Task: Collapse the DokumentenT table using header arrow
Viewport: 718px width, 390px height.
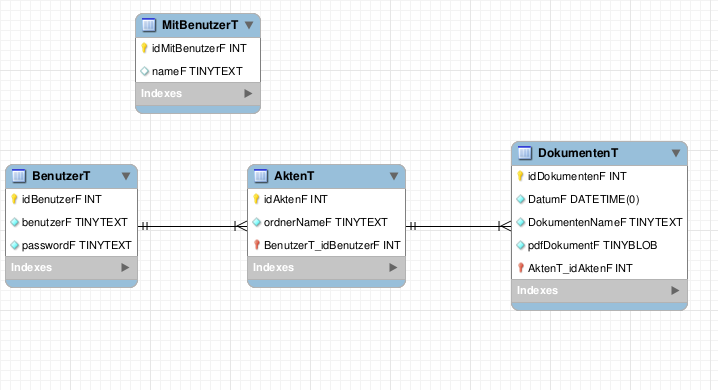Action: [676, 153]
